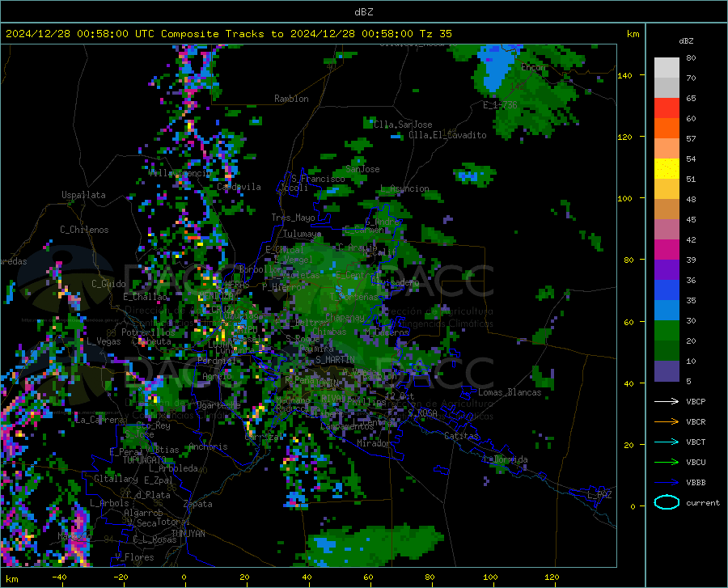Click the Tres_Mayo place label
Screen dimensions: 728x588
pos(293,218)
